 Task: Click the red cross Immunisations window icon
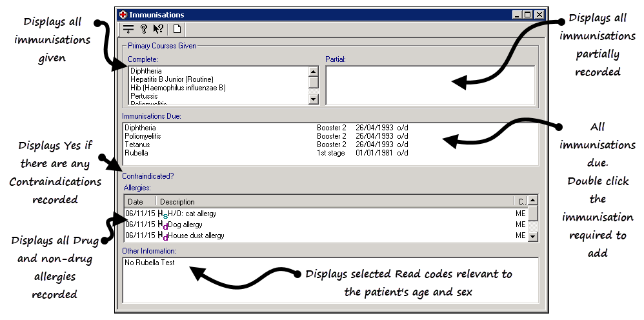tap(123, 14)
